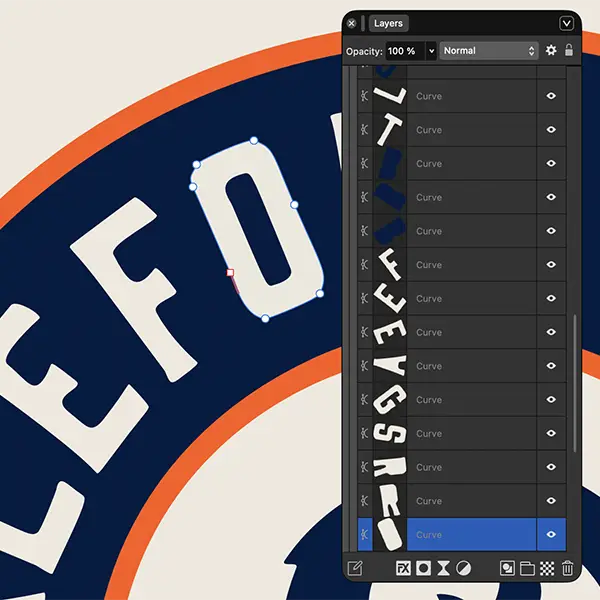600x600 pixels.
Task: Click the Layers panel vertical scrollbar
Action: pyautogui.click(x=575, y=383)
